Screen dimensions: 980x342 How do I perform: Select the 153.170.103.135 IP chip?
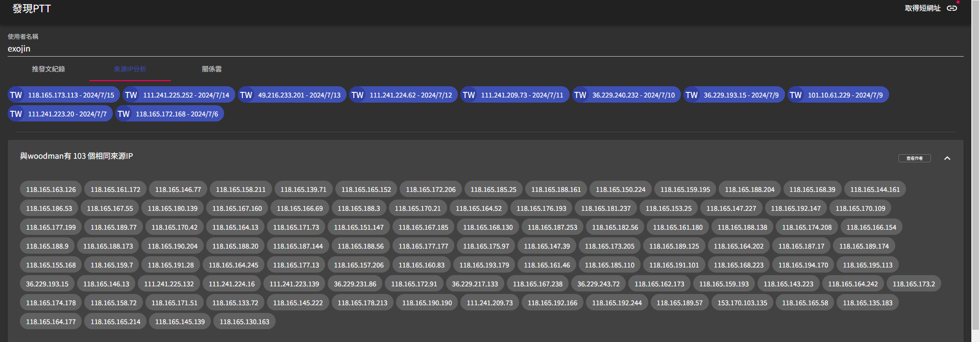point(742,303)
